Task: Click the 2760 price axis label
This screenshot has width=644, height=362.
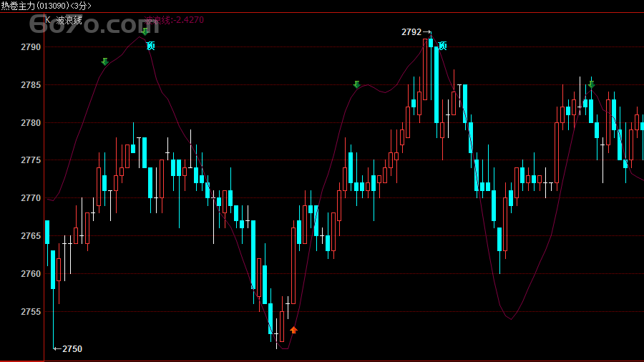Action: click(x=31, y=274)
